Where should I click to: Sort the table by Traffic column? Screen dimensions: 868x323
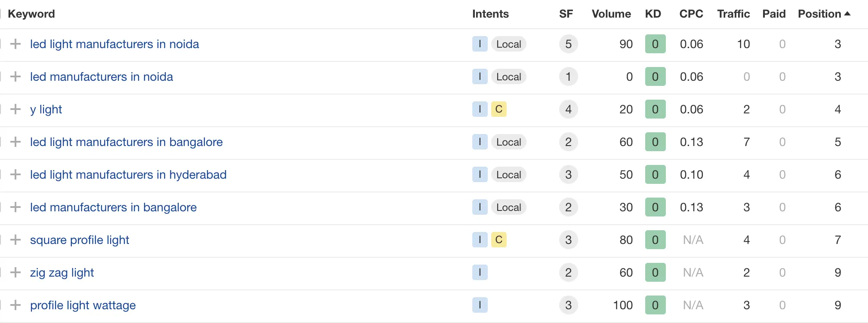(x=733, y=14)
